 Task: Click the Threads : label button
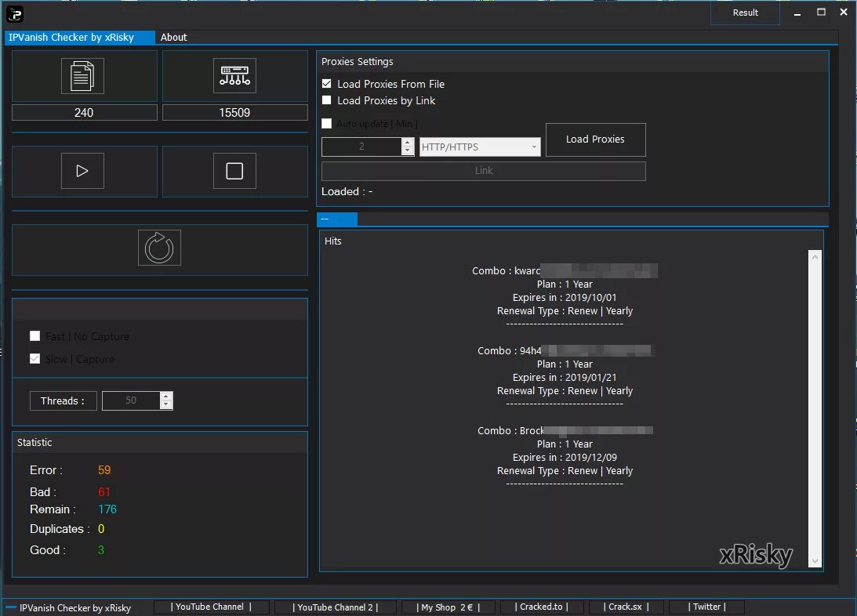[x=63, y=400]
